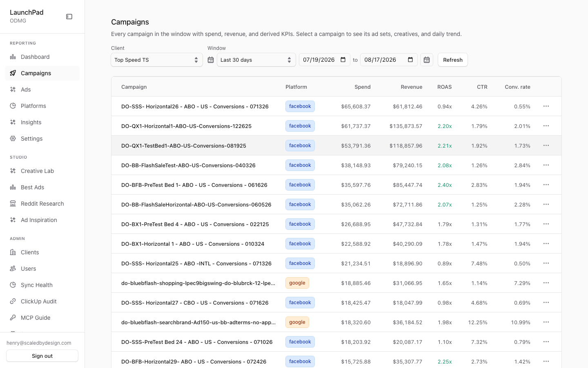Image resolution: width=588 pixels, height=368 pixels.
Task: Click the Platforms pie chart icon
Action: [13, 106]
